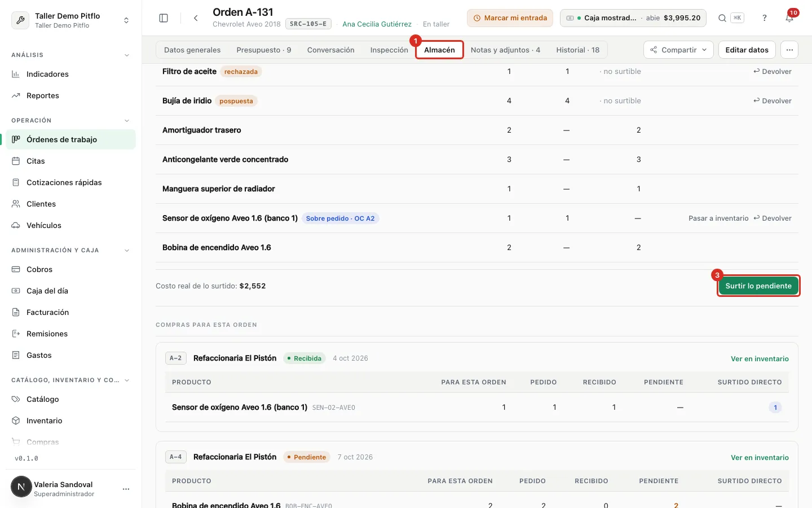The image size is (812, 508).
Task: Open Ver en inventario for purchase A-2
Action: pos(760,359)
